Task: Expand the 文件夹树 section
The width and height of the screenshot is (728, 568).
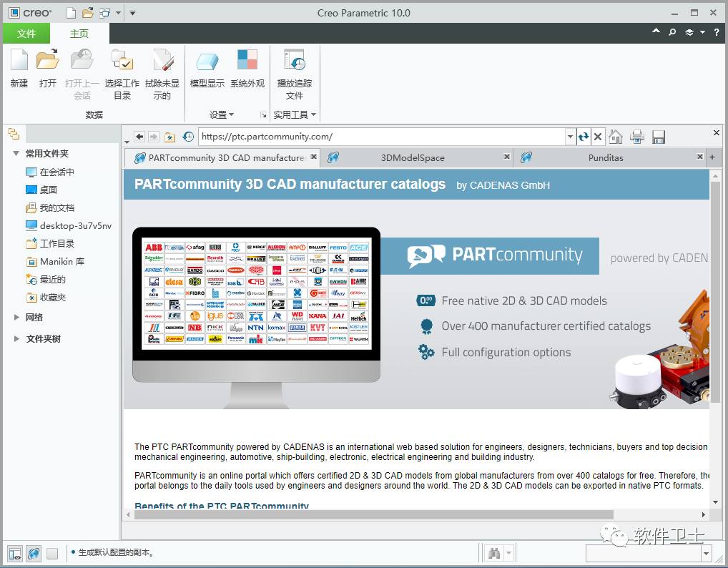Action: [x=16, y=338]
